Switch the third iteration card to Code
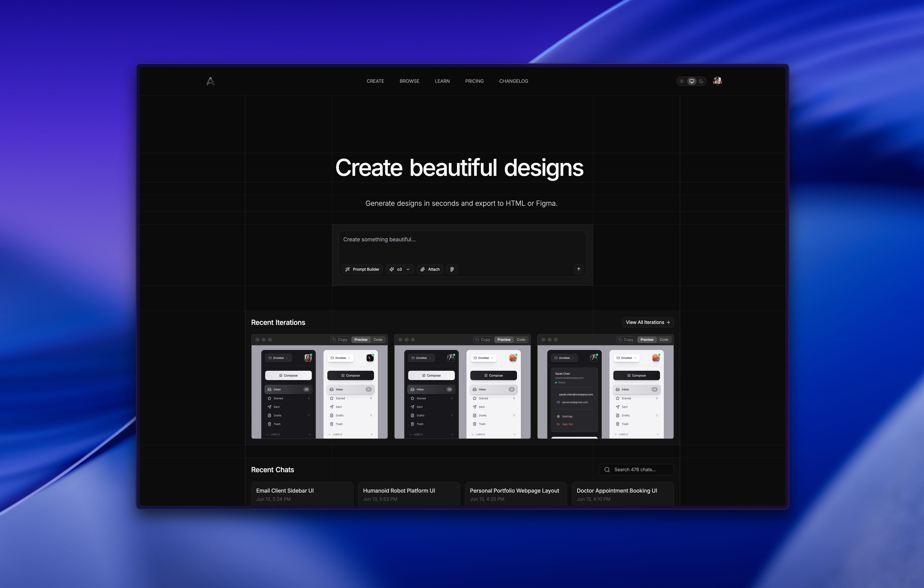924x588 pixels. coord(664,340)
